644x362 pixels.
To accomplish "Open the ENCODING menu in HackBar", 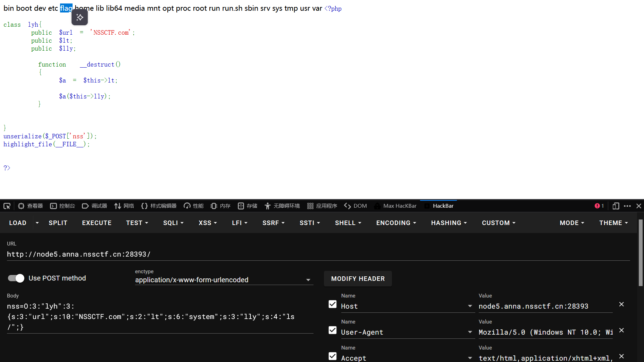I will 395,223.
